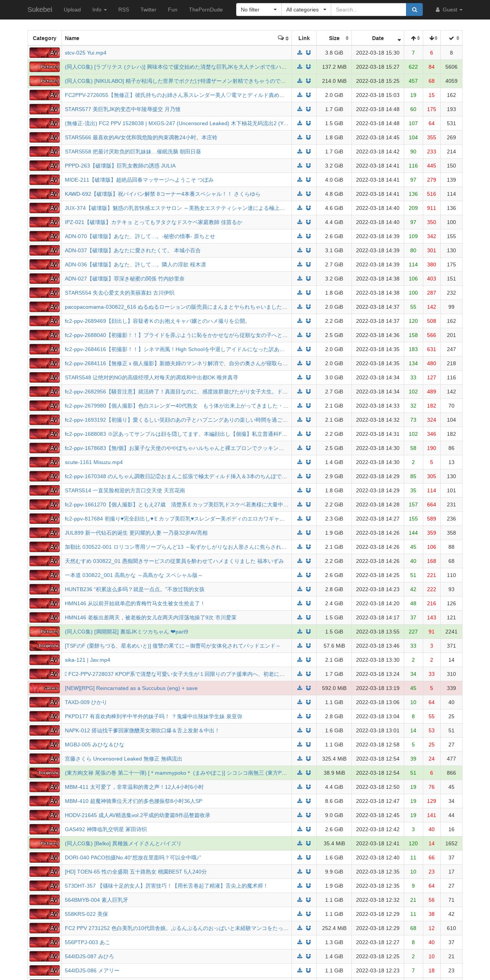This screenshot has width=490, height=980.
Task: Sort table by Date column
Action: pyautogui.click(x=378, y=38)
